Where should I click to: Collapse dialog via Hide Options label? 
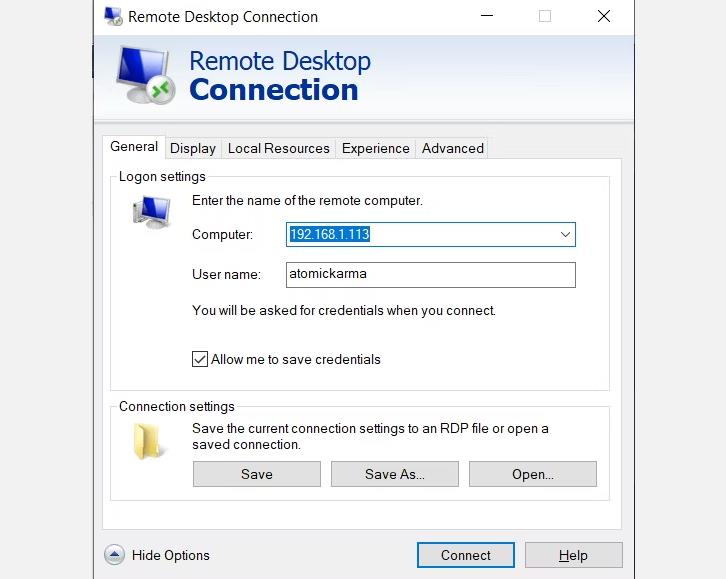(170, 555)
